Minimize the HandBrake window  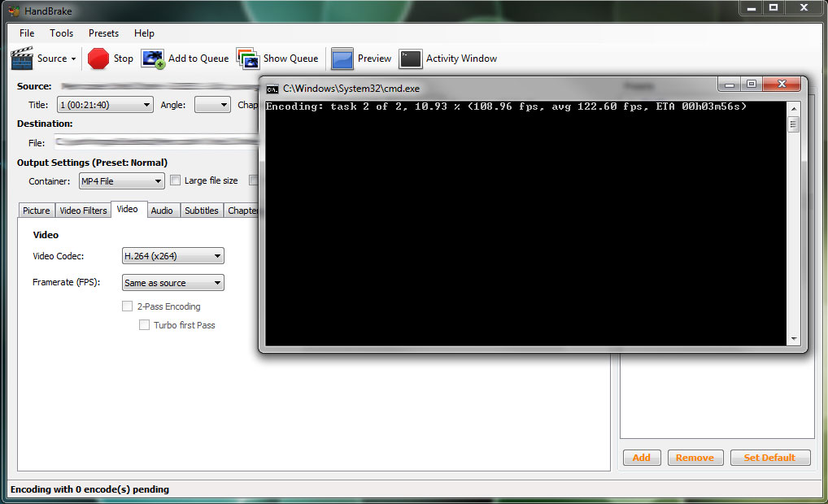752,8
